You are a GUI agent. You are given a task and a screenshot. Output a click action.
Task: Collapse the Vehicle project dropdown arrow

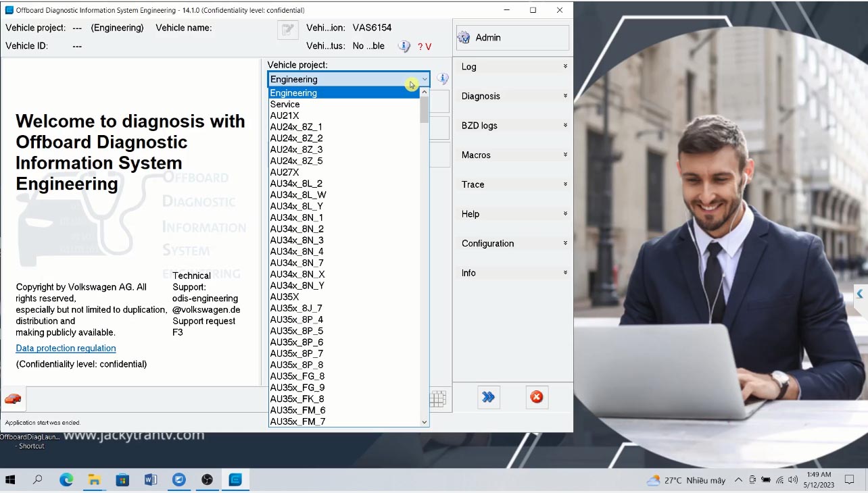425,80
